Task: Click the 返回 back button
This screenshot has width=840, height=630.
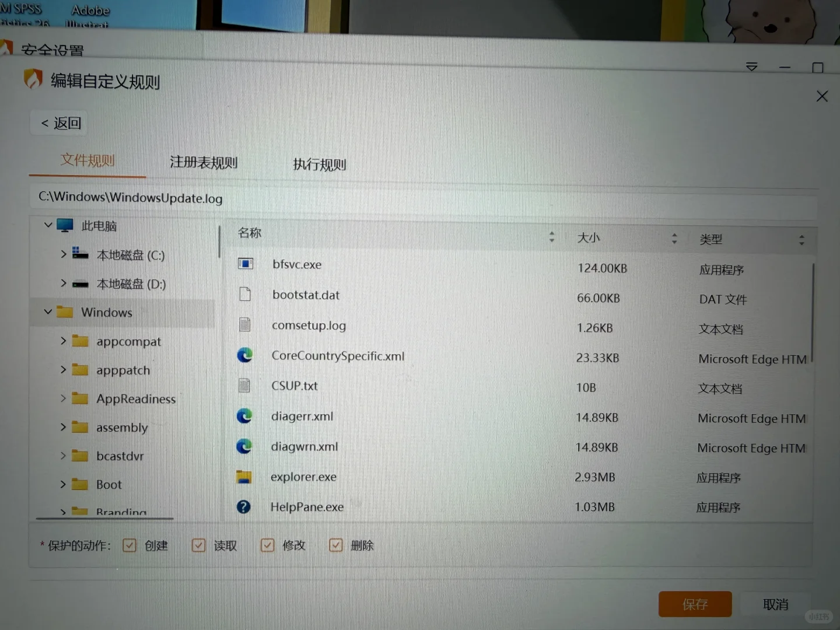Action: (58, 123)
